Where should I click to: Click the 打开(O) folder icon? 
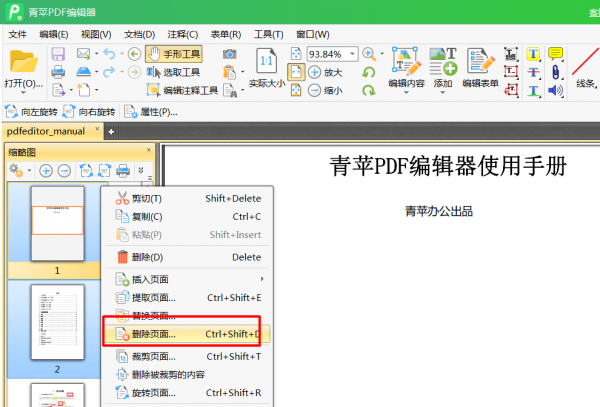24,61
